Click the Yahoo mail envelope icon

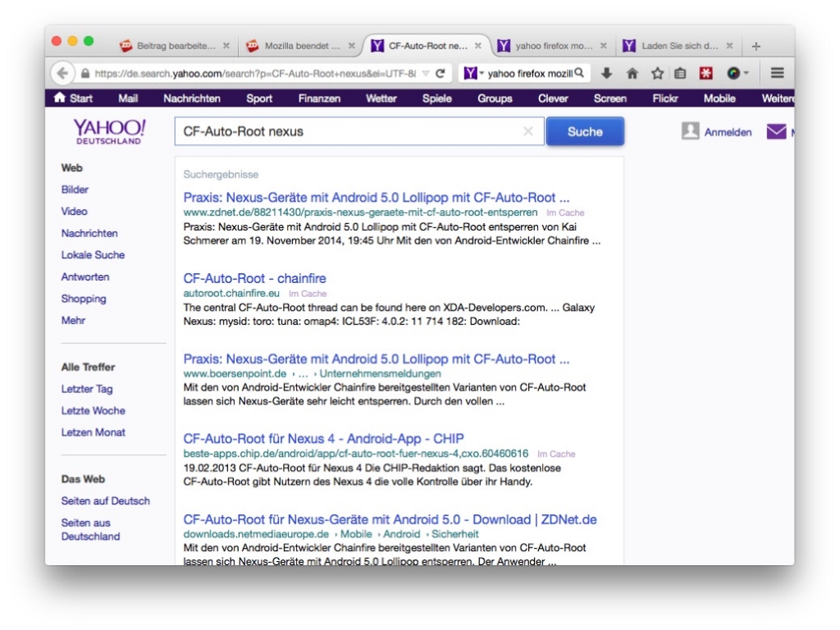pyautogui.click(x=776, y=131)
